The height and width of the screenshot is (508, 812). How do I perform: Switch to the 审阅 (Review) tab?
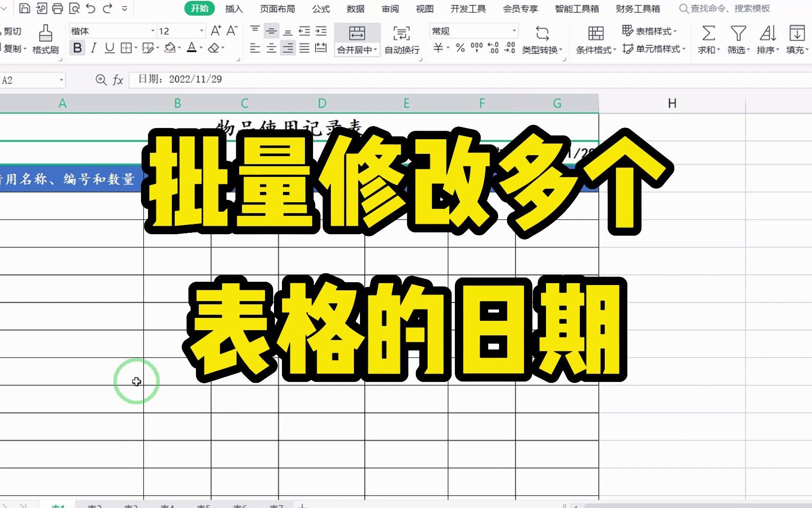(x=390, y=8)
